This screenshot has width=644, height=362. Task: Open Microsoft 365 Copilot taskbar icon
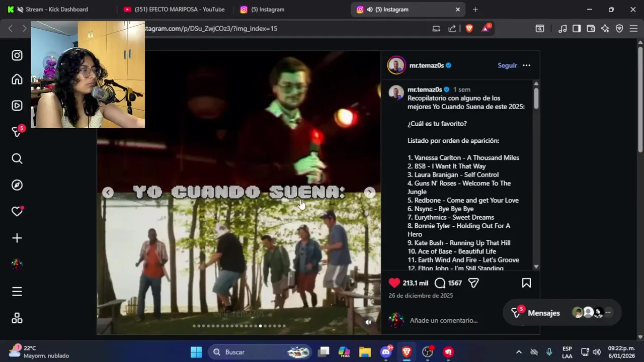(344, 352)
